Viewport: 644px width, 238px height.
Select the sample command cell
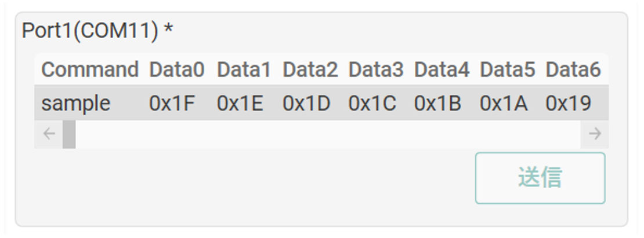coord(76,103)
